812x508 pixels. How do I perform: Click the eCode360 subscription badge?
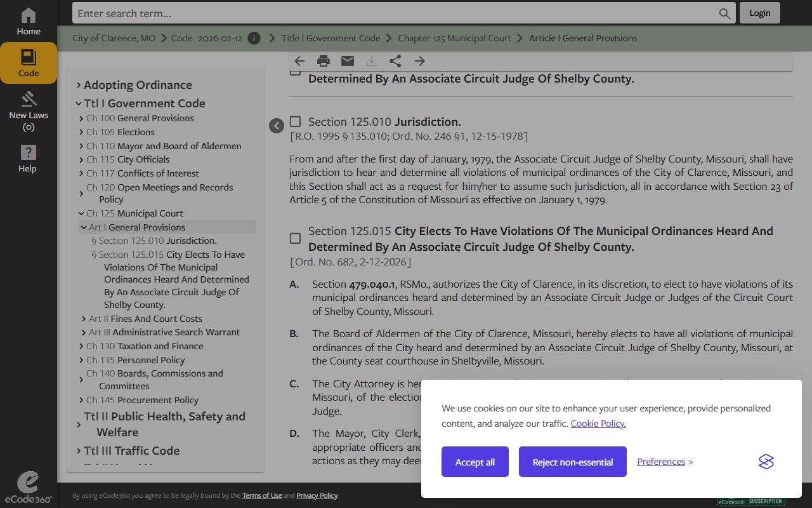point(751,501)
